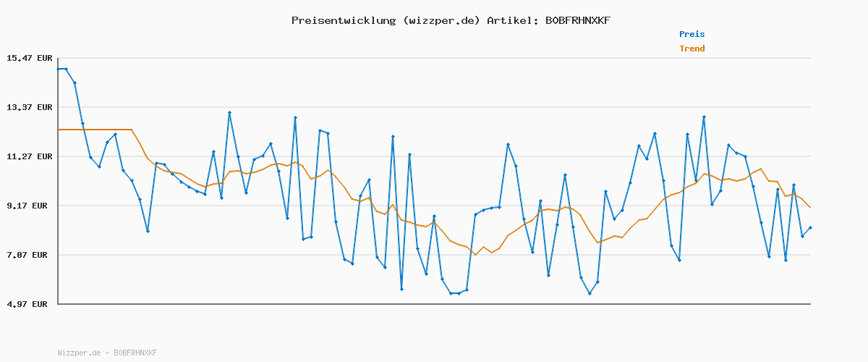Toggle the Trend legend entry
Screen dimensions: 868x362
click(692, 49)
